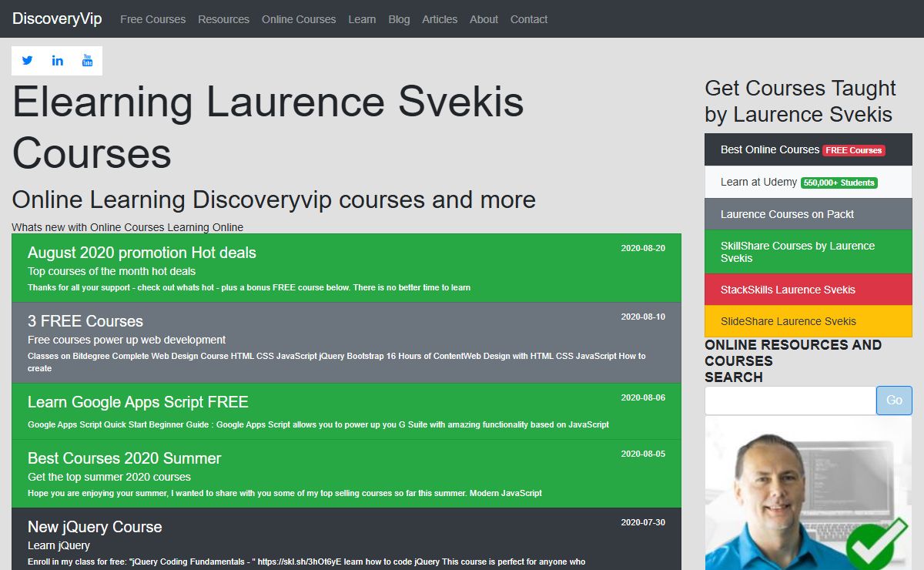Open the 3 FREE Courses post
The width and height of the screenshot is (924, 570).
(346, 343)
